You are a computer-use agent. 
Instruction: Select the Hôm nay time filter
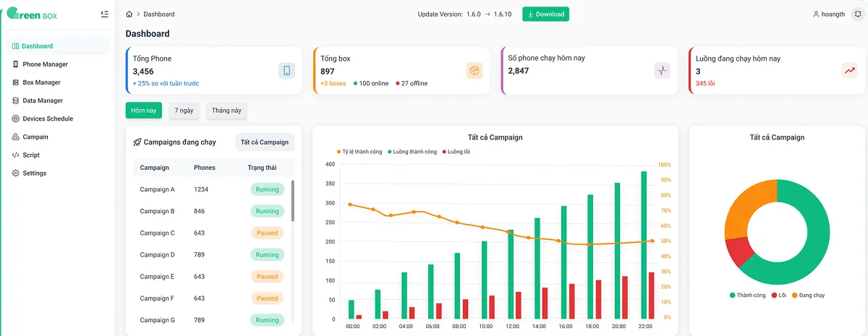click(144, 111)
